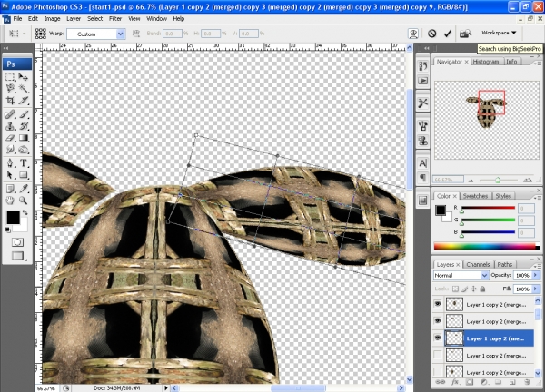Select the Blur tool
The height and width of the screenshot is (392, 545).
[10, 150]
